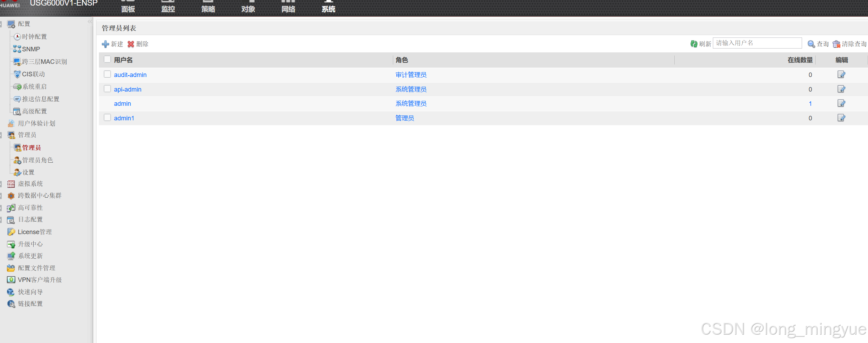Click the 系统重启 icon

click(x=17, y=86)
